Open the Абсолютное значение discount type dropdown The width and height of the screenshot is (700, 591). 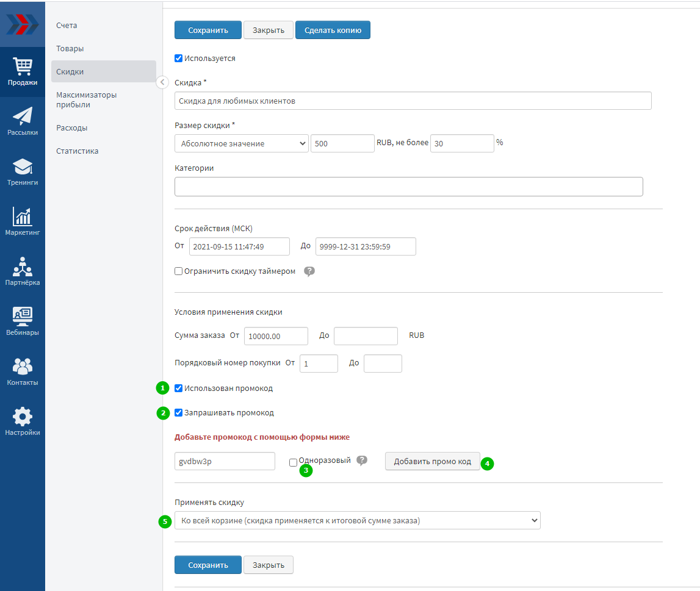point(242,143)
